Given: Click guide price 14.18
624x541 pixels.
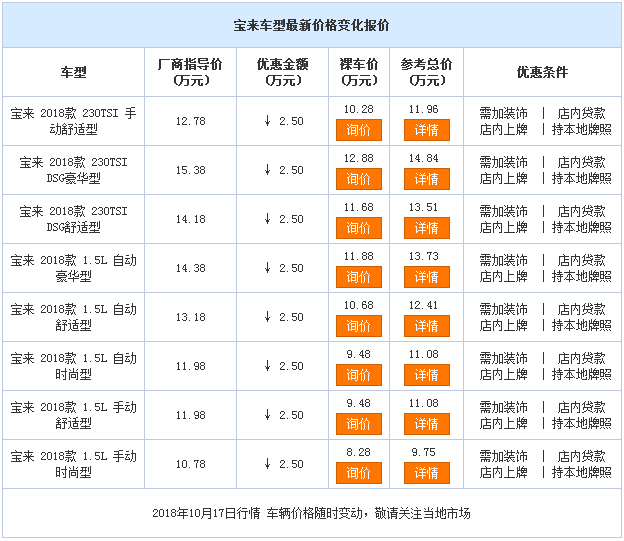Looking at the screenshot, I should pyautogui.click(x=191, y=219).
